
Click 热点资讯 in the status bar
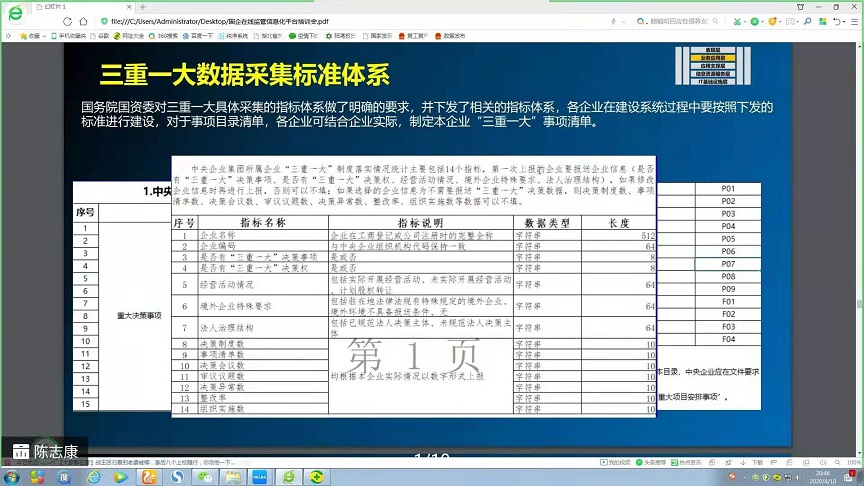(686, 462)
